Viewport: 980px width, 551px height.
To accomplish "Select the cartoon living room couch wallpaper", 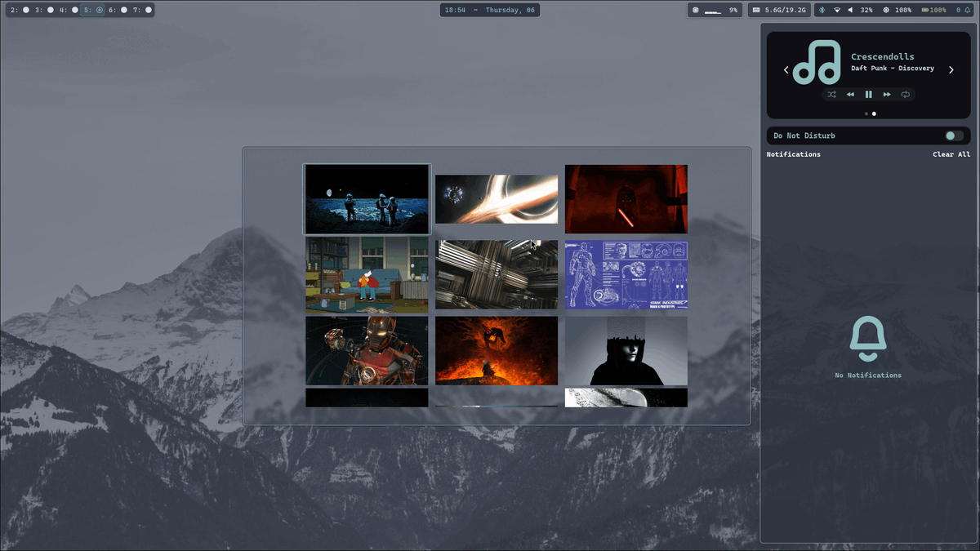I will click(367, 275).
